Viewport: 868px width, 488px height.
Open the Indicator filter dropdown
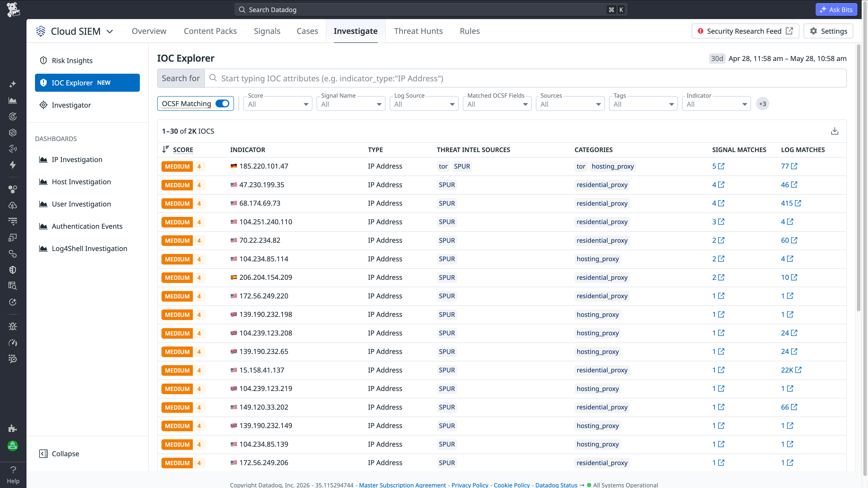[x=716, y=104]
